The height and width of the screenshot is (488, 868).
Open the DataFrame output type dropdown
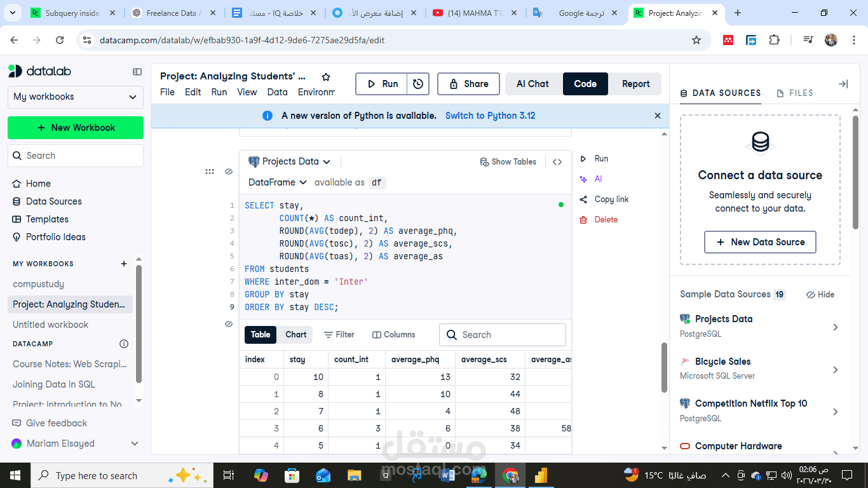277,182
